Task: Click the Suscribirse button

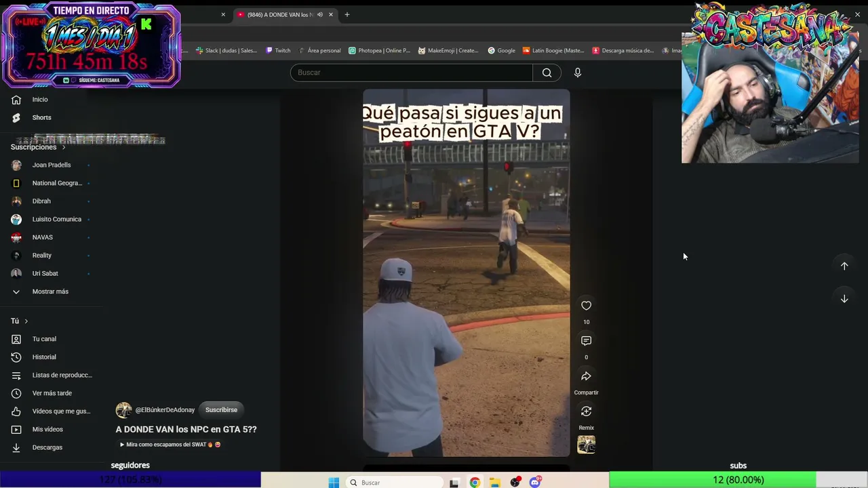Action: (221, 410)
